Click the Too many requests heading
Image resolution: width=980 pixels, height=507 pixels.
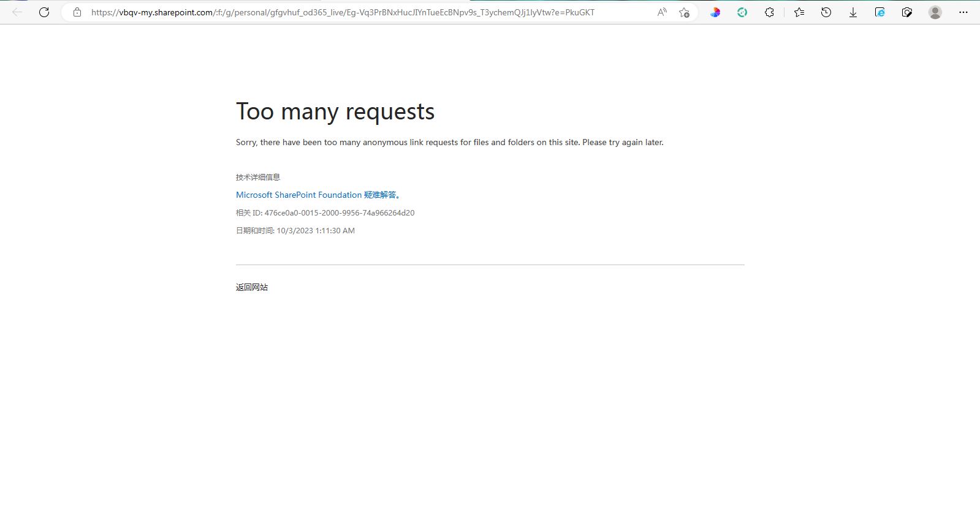[x=335, y=112]
